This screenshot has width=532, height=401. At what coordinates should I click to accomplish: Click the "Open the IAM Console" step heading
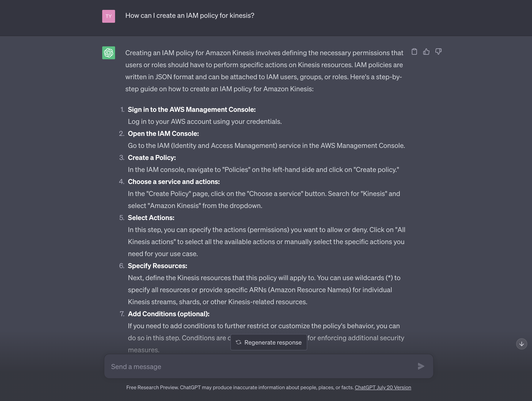(x=163, y=134)
